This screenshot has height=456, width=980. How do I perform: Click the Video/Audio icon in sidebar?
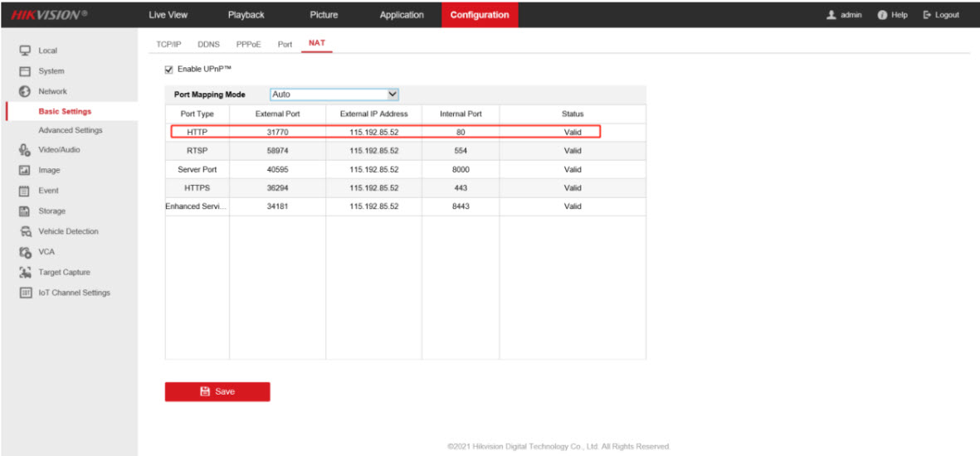[25, 150]
